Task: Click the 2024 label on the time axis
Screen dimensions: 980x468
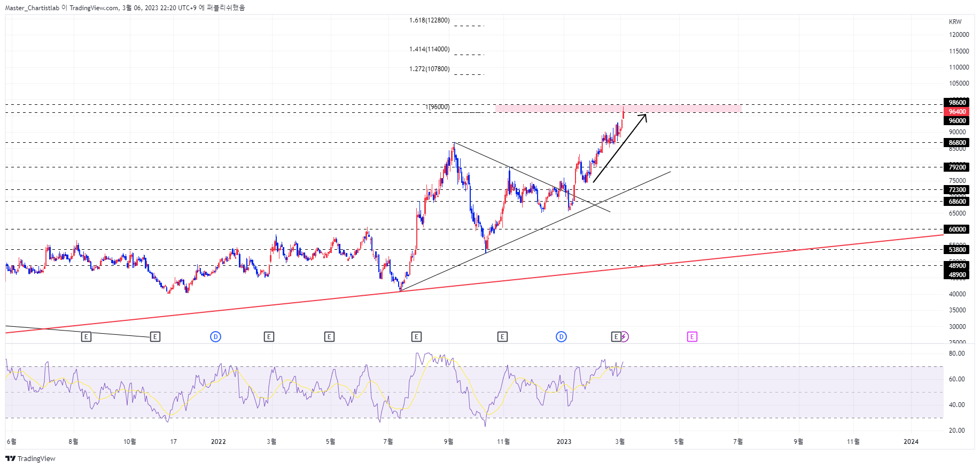Action: pyautogui.click(x=911, y=442)
